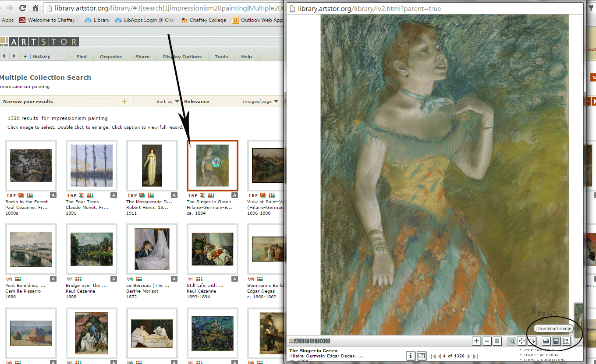This screenshot has height=364, width=596.
Task: Open the Share menu
Action: 142,57
